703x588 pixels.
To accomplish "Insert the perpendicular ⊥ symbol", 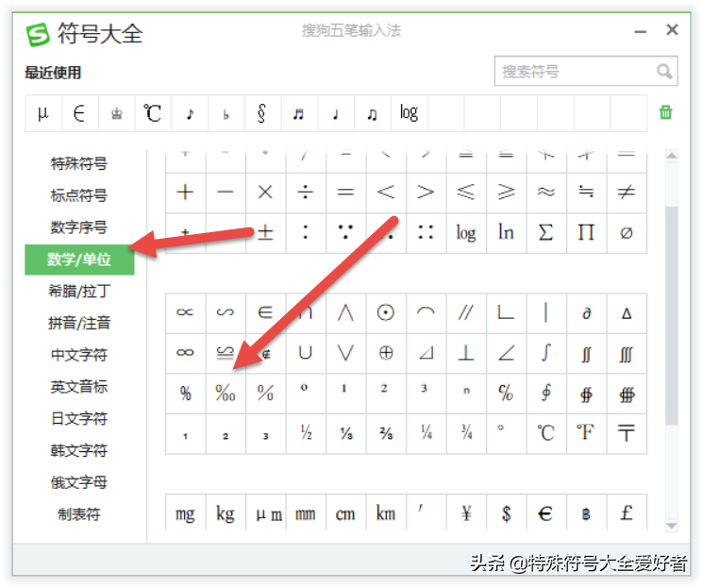I will click(x=466, y=353).
